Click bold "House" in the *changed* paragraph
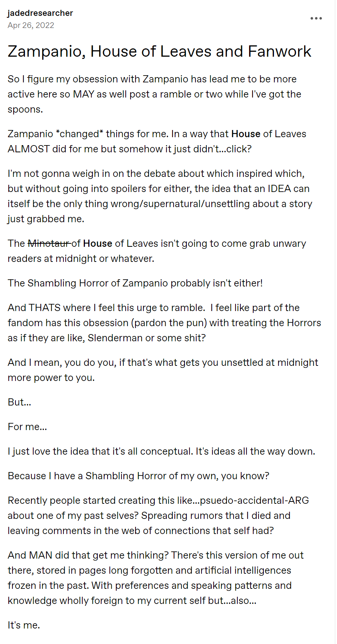 click(x=246, y=134)
